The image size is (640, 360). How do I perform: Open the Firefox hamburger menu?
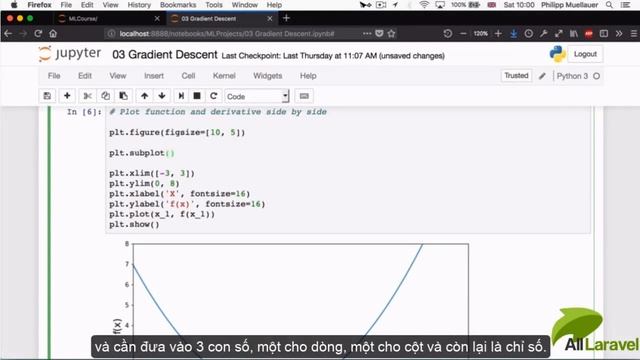634,33
